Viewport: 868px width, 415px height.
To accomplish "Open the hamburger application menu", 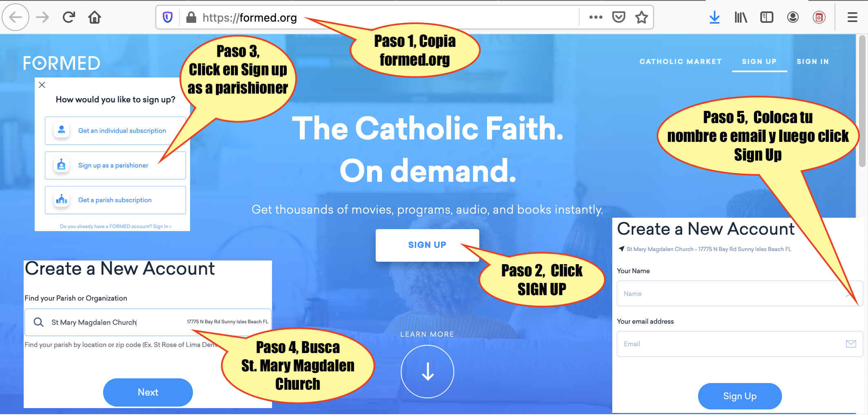I will 852,17.
